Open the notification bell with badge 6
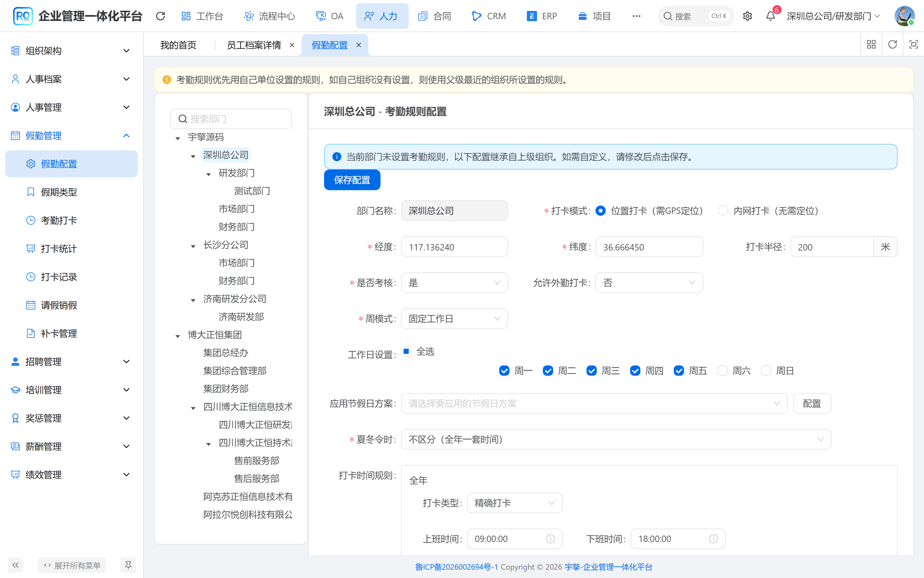 point(771,16)
